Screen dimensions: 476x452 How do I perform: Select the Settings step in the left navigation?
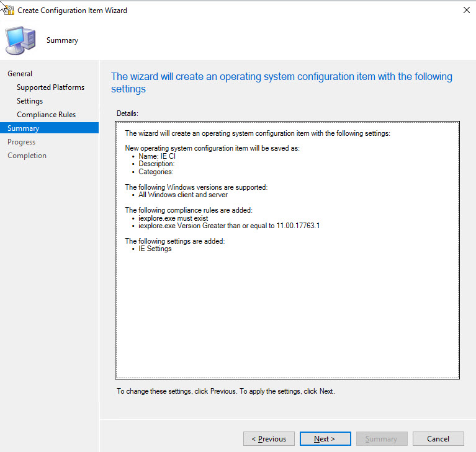pyautogui.click(x=30, y=101)
